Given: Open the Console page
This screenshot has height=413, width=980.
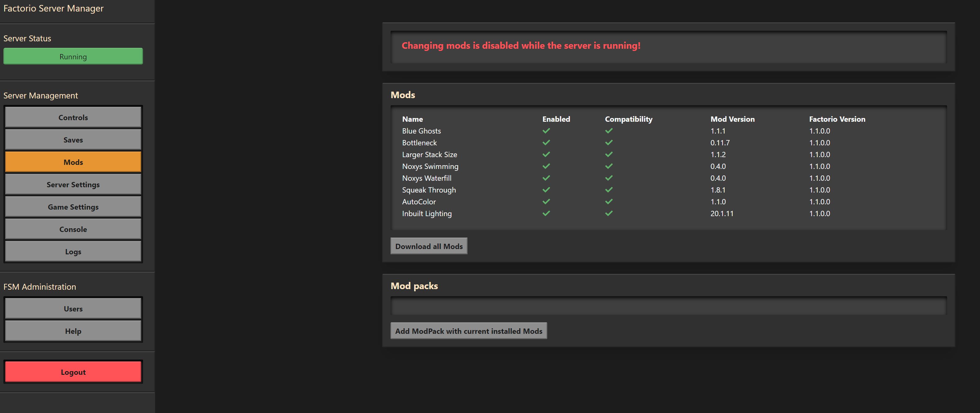Looking at the screenshot, I should (x=73, y=229).
